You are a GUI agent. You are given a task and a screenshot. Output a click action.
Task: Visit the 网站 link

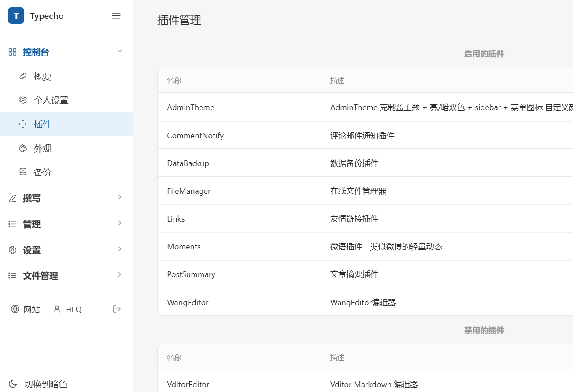26,309
